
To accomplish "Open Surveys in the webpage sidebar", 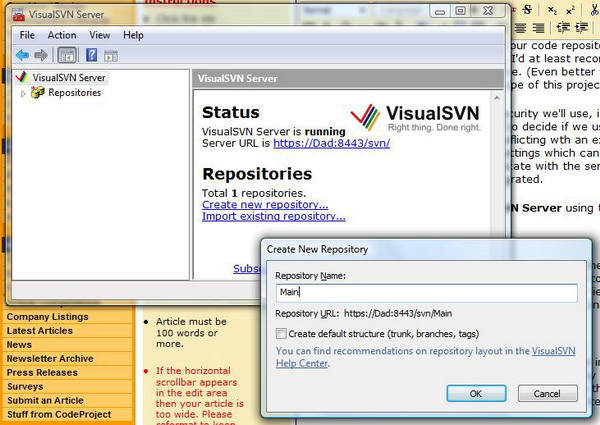I will [25, 386].
